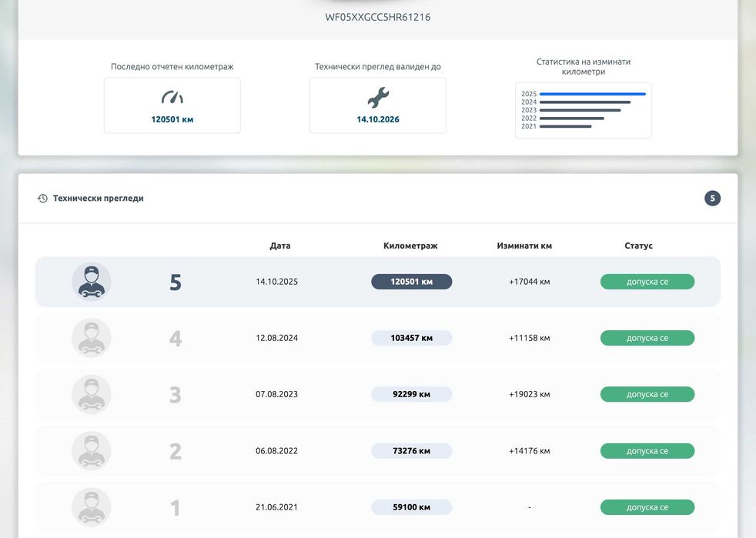Click the 2022 bar in mileage statistics

pyautogui.click(x=572, y=118)
